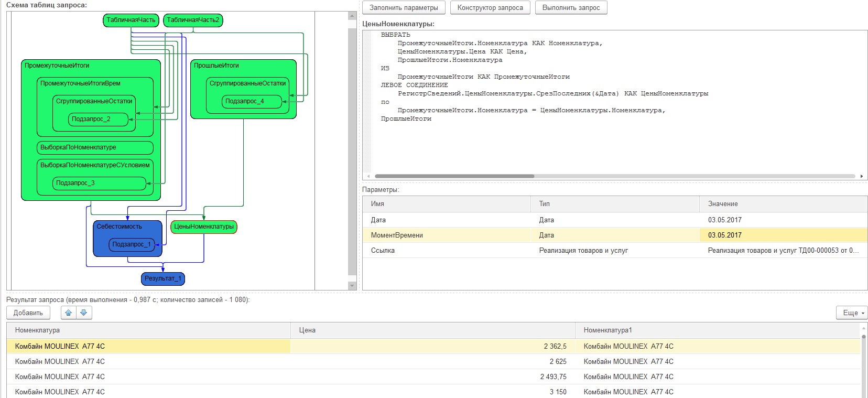The image size is (868, 398).
Task: Select ТабличнаяЧасть2 node in schema
Action: coord(193,20)
